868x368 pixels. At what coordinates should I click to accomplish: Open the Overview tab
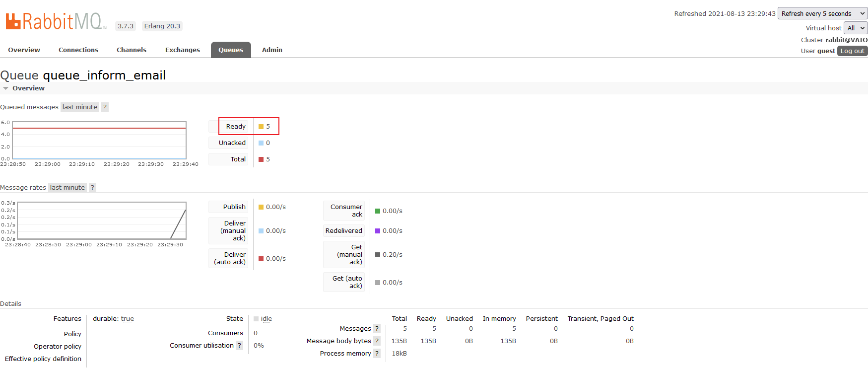click(x=24, y=50)
